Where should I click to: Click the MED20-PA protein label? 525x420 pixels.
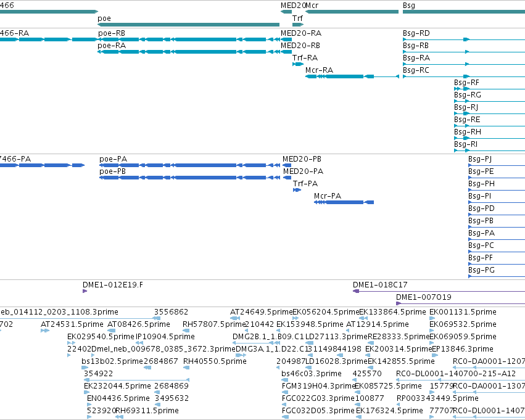pyautogui.click(x=303, y=171)
